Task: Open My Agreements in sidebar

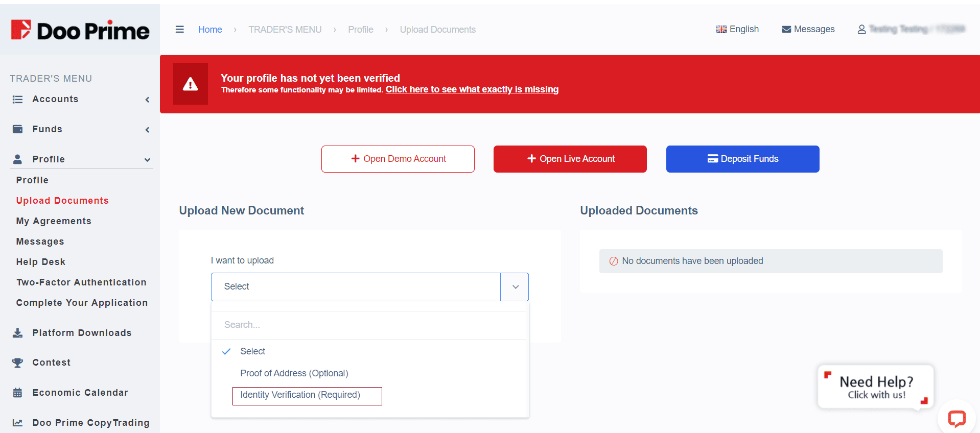Action: pos(54,221)
